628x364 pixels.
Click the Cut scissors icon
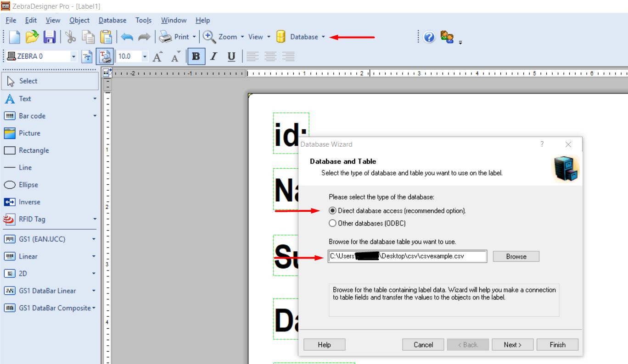click(x=70, y=37)
